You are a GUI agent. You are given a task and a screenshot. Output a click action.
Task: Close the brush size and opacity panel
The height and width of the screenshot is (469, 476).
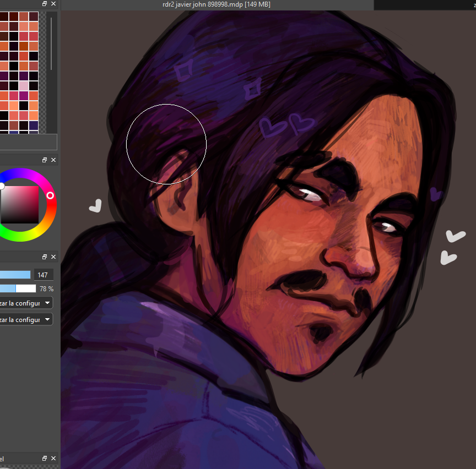(x=53, y=257)
